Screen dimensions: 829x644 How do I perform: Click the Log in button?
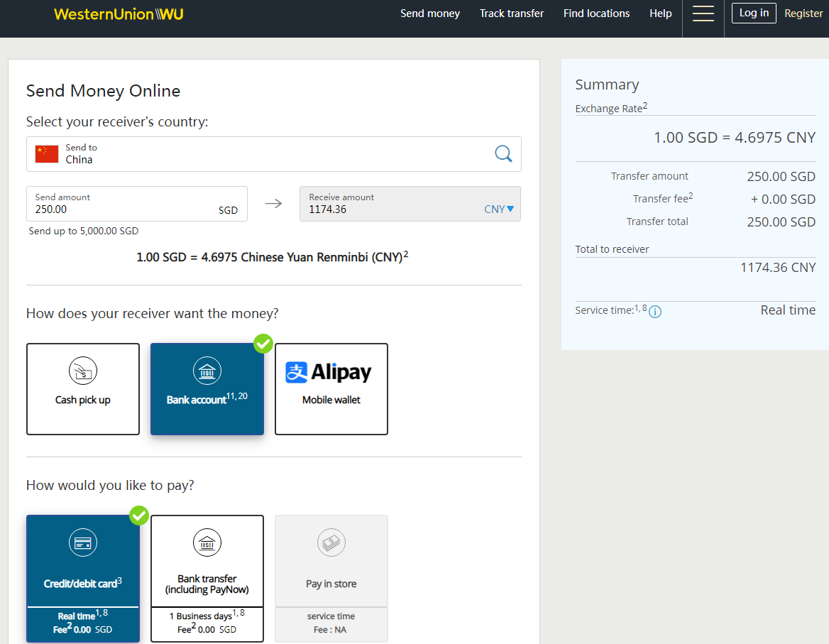pyautogui.click(x=754, y=13)
